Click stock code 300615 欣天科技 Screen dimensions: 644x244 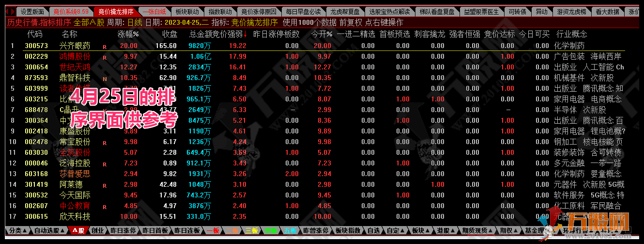point(36,216)
